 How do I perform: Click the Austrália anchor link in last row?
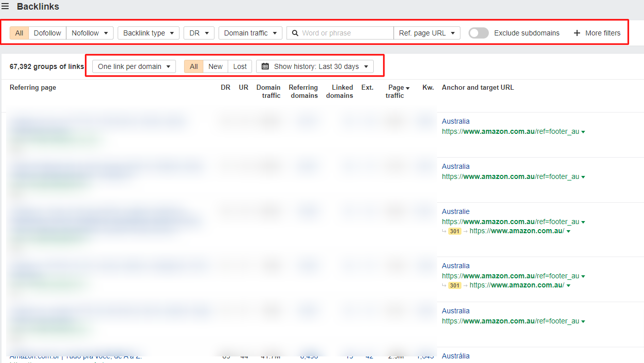(456, 356)
